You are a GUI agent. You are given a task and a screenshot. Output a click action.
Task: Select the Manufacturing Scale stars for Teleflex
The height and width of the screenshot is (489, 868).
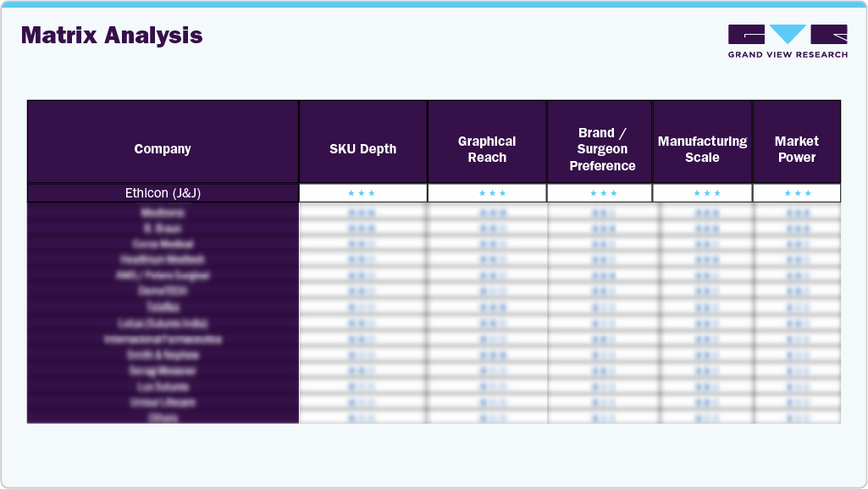pos(702,307)
